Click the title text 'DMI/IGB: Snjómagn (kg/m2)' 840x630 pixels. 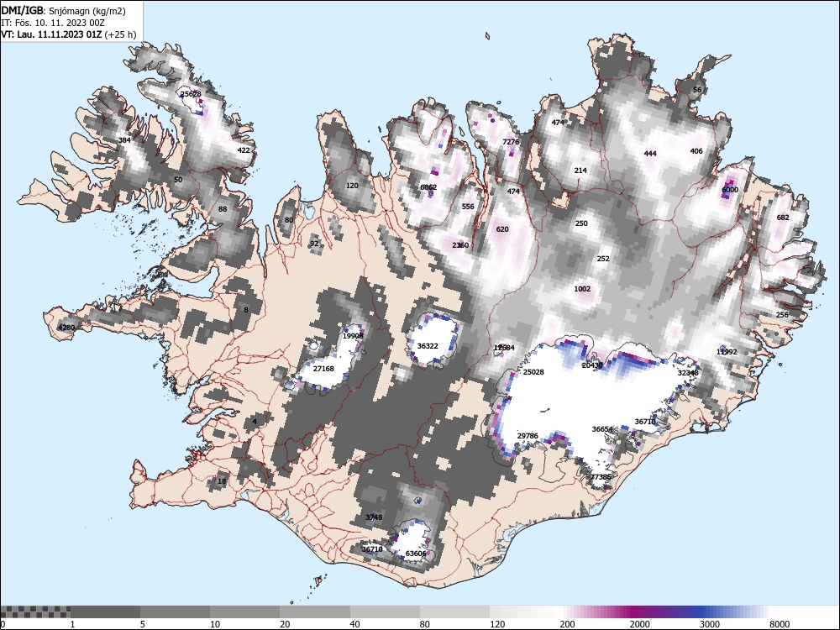pos(63,11)
